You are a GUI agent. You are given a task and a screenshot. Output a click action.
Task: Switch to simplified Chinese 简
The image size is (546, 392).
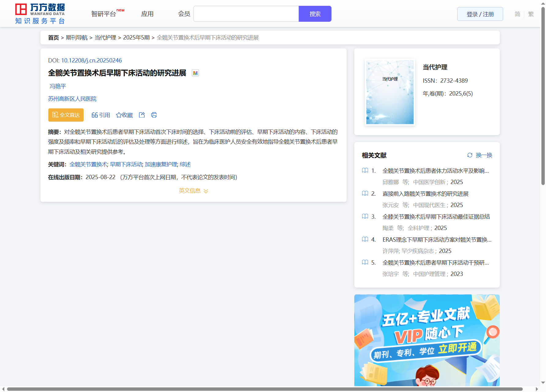[x=517, y=14]
